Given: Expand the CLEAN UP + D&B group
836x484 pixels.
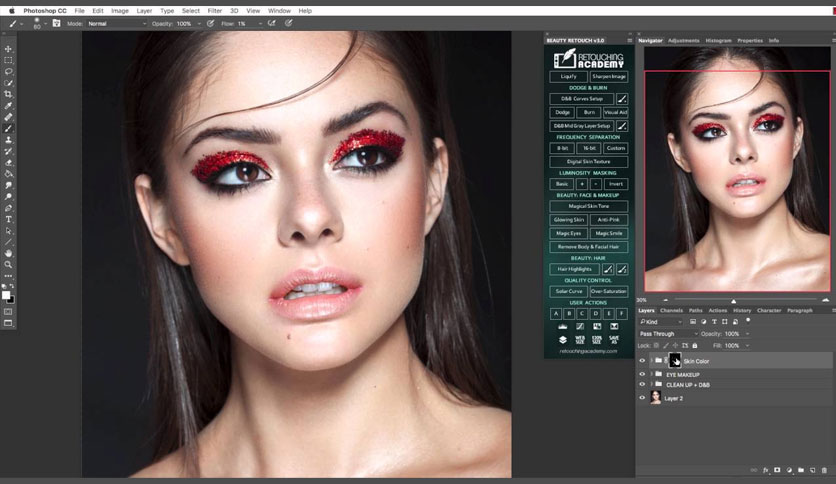Looking at the screenshot, I should click(x=651, y=384).
